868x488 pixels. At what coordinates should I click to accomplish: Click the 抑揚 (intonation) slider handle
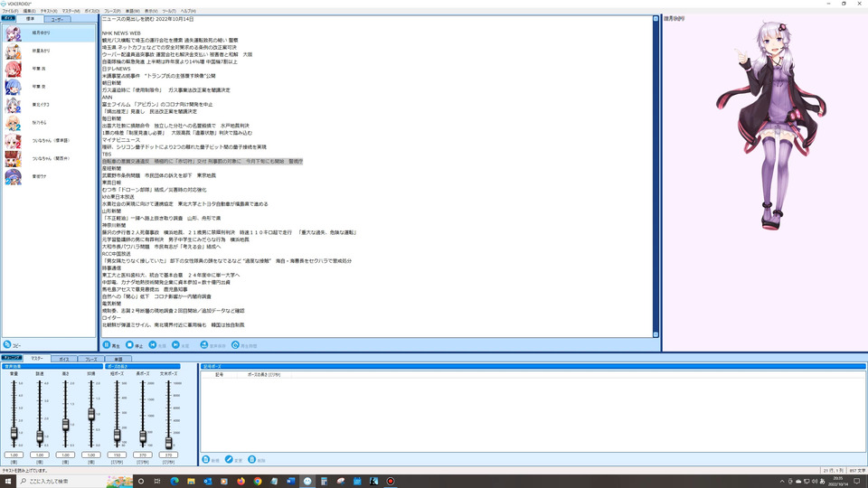(91, 414)
